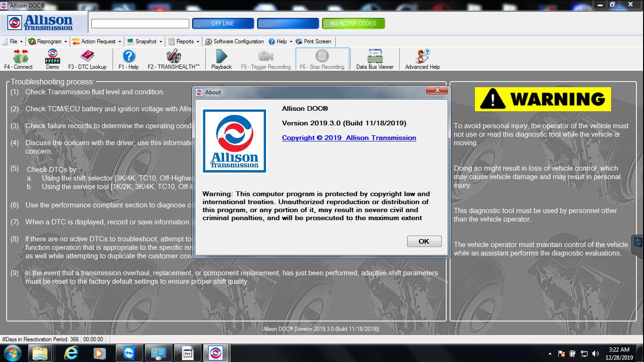Click the Version 2019.3.0 text in About dialog

pyautogui.click(x=344, y=123)
